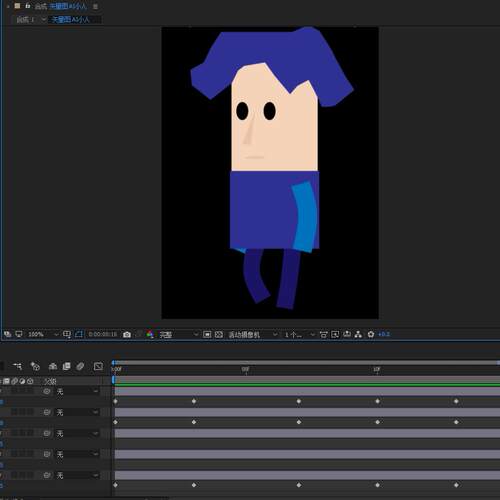Viewport: 500px width, 500px height.
Task: Toggle the composition mini-flowchart icon
Action: [x=17, y=366]
